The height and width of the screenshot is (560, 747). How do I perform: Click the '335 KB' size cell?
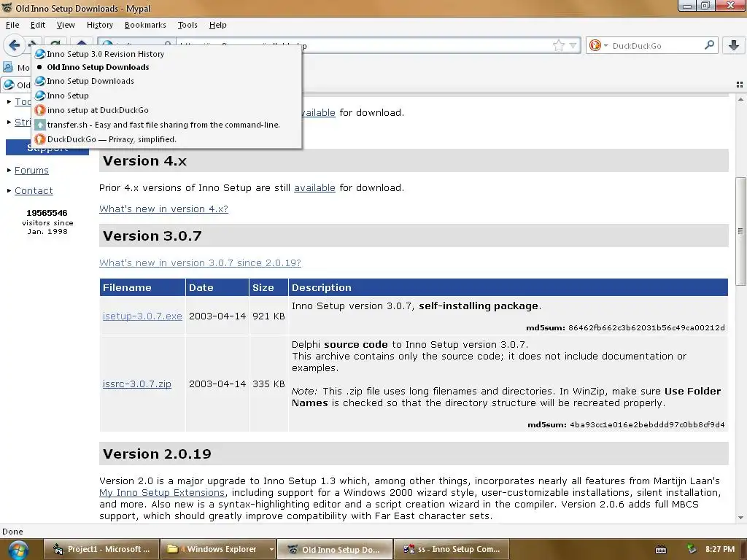click(268, 384)
